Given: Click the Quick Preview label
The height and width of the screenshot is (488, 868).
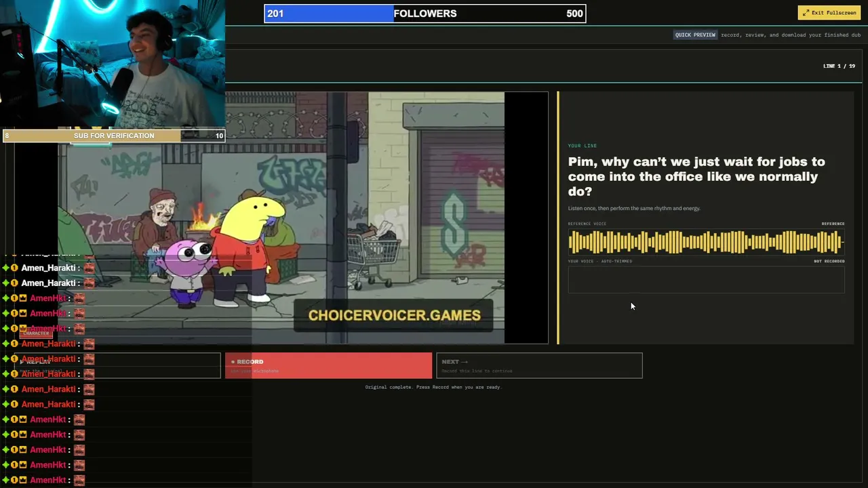Looking at the screenshot, I should [x=695, y=35].
